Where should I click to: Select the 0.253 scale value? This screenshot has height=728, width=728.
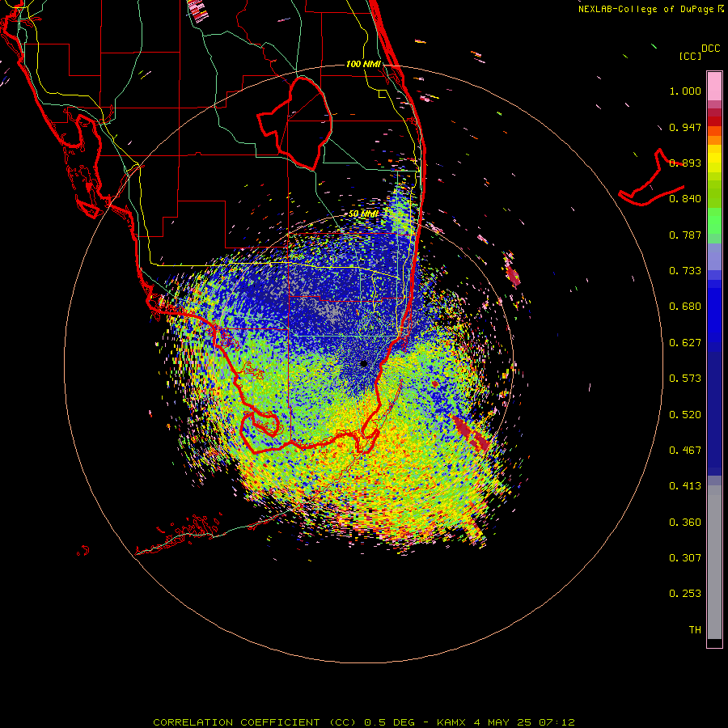coord(685,594)
